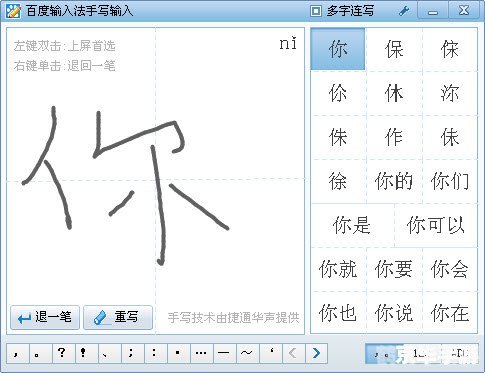Pick candidate character 沵
485x373 pixels.
click(x=450, y=93)
